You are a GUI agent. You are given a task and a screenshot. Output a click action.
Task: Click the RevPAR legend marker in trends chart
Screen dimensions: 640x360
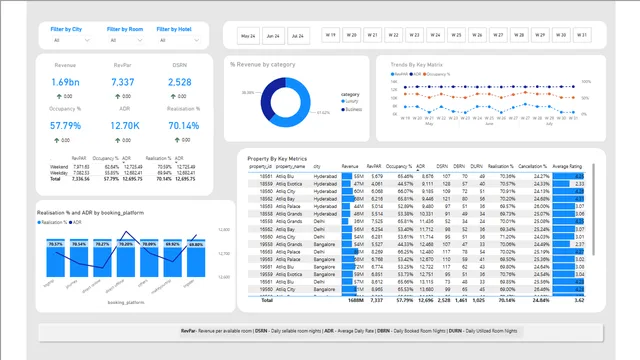[393, 74]
